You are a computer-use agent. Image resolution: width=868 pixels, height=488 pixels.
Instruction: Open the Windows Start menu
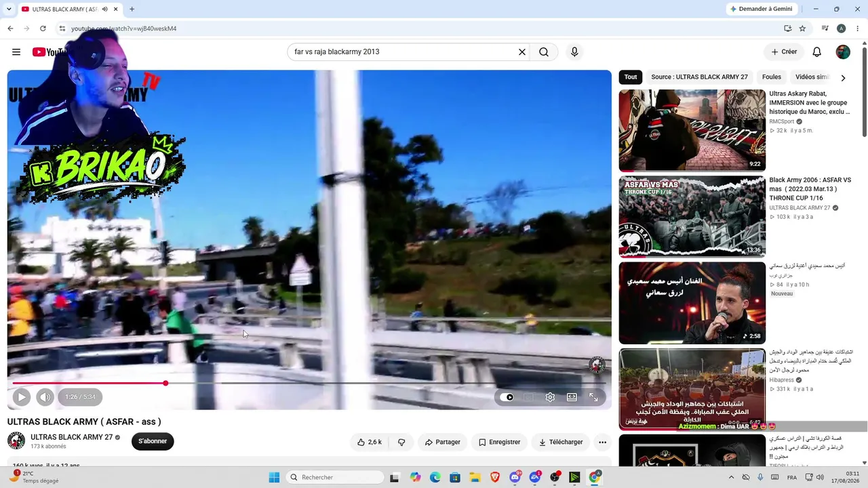click(274, 477)
